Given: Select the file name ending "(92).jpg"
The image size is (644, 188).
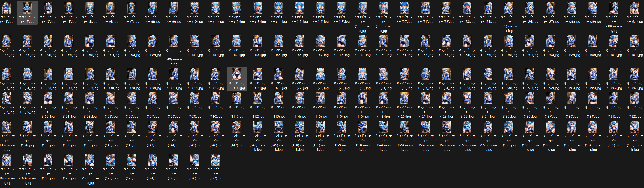Looking at the screenshot, I should (x=551, y=86).
